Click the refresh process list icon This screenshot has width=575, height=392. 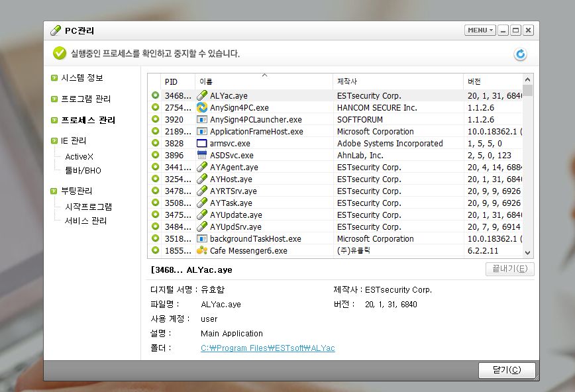[x=520, y=54]
